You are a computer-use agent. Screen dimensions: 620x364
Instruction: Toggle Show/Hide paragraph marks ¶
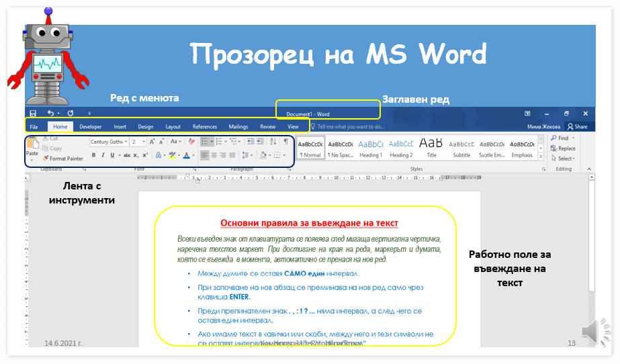coord(286,142)
